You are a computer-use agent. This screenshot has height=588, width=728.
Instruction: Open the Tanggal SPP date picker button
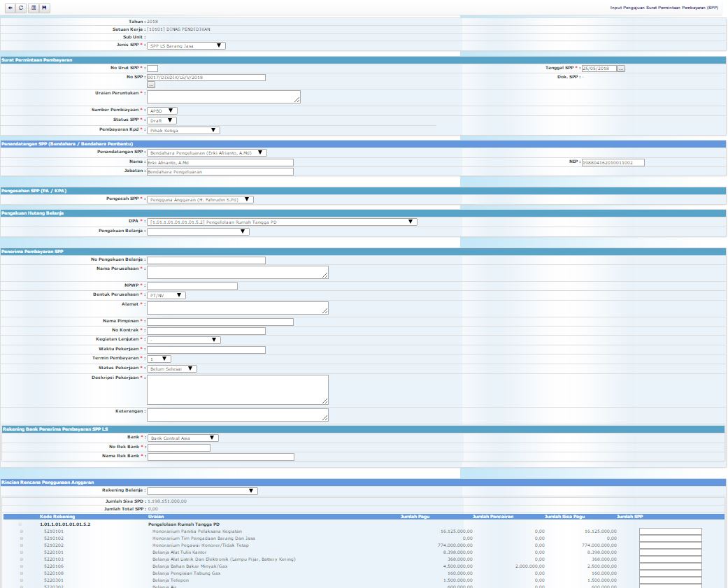coord(621,69)
